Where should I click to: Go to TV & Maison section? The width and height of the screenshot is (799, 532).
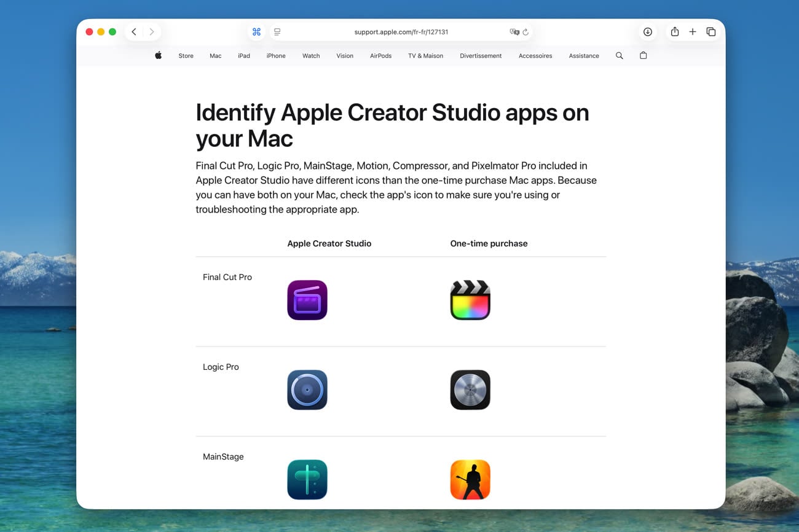pyautogui.click(x=425, y=56)
